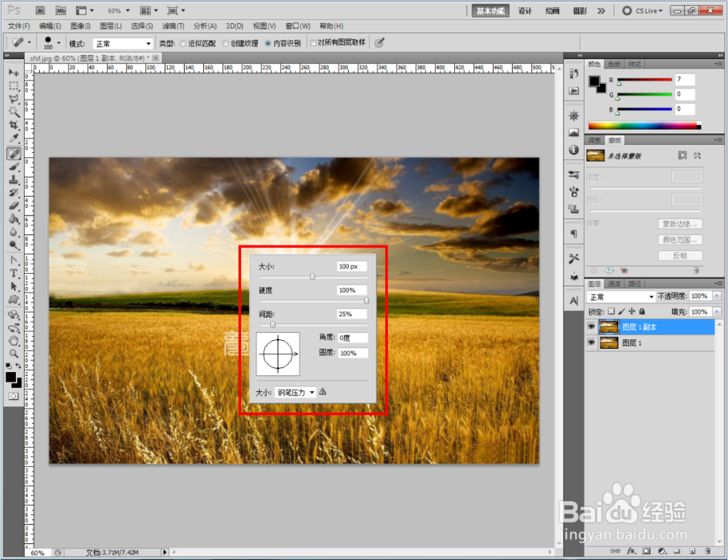Image resolution: width=728 pixels, height=560 pixels.
Task: Click the 反相 button
Action: click(x=680, y=256)
